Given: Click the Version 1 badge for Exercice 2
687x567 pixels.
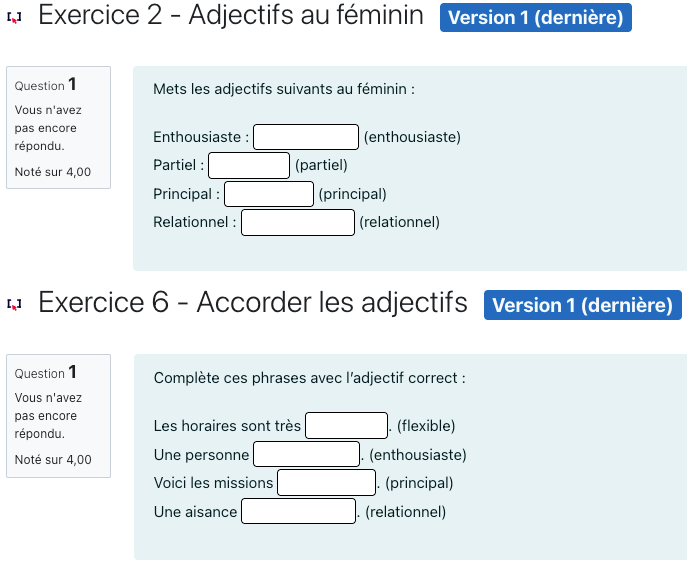Looking at the screenshot, I should [535, 18].
